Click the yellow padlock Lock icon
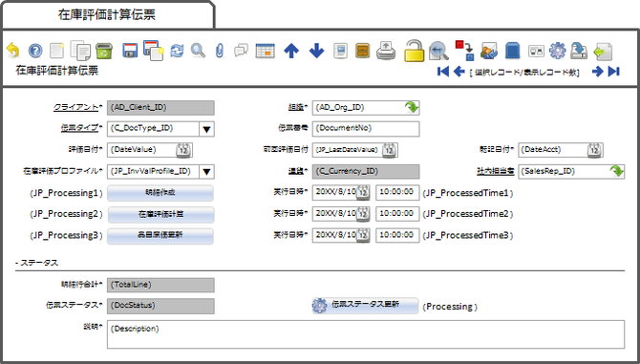 tap(415, 51)
